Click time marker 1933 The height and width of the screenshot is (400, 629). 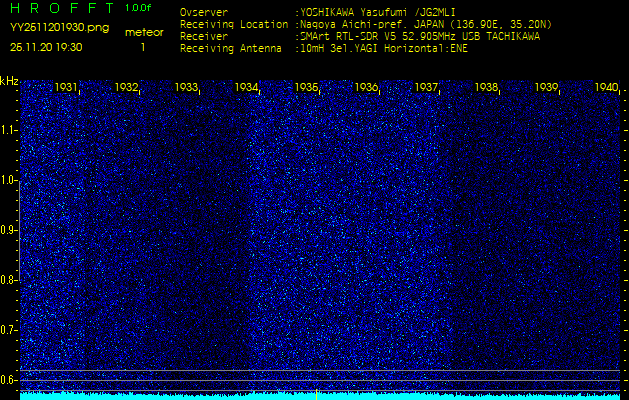[x=186, y=87]
